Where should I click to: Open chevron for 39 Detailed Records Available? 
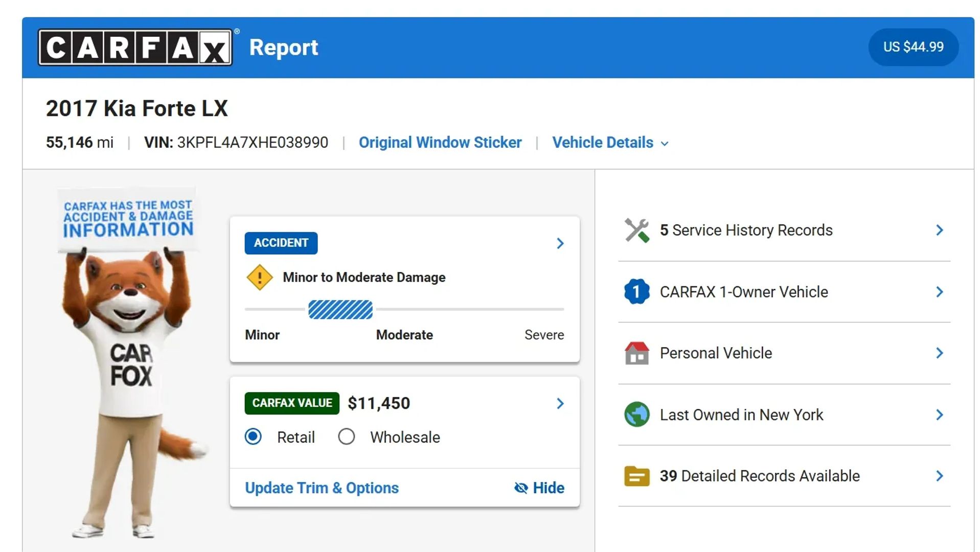tap(940, 476)
